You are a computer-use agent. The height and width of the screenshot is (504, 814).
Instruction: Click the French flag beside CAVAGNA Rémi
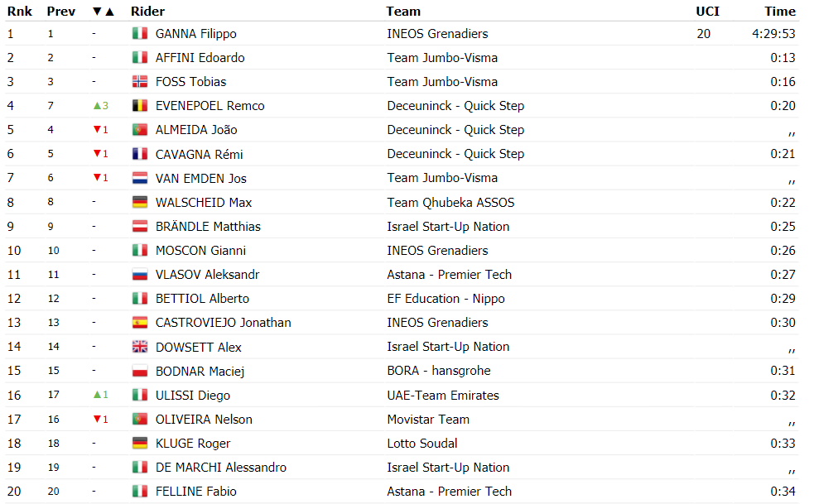tap(140, 154)
